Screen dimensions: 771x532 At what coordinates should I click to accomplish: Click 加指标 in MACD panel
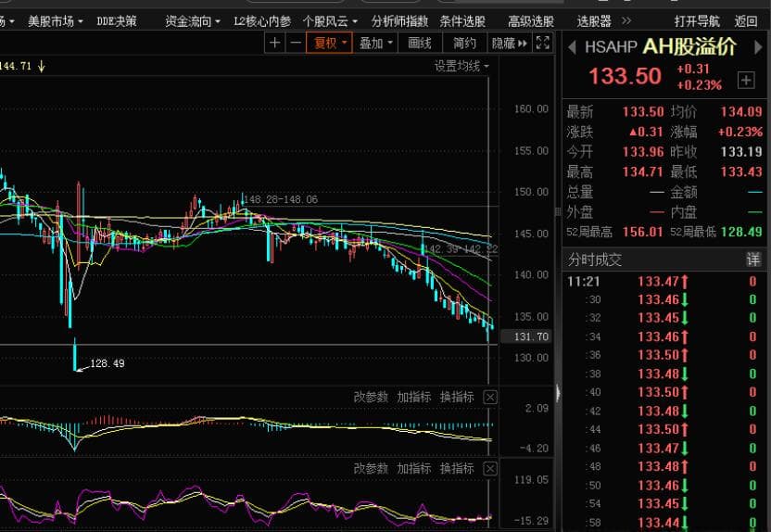point(414,397)
